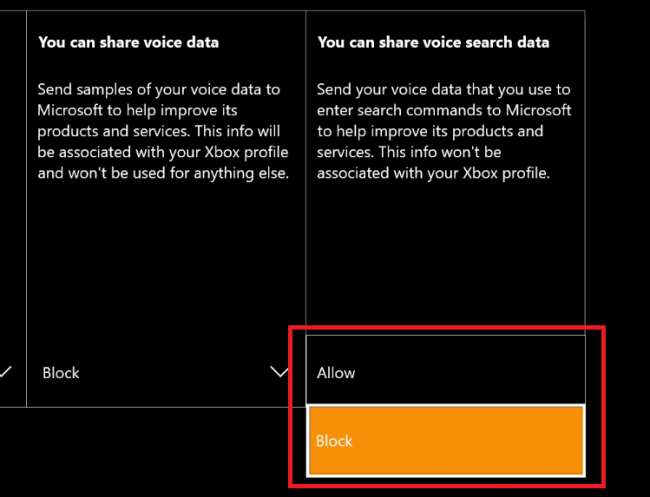The height and width of the screenshot is (497, 650).
Task: Expand the leftmost partially visible dropdown
Action: coord(8,372)
